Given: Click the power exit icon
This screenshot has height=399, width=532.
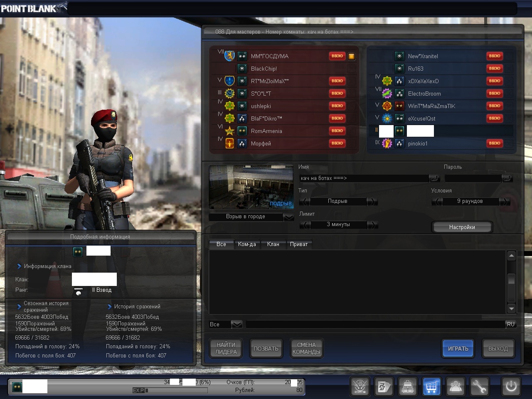Looking at the screenshot, I should (x=511, y=387).
